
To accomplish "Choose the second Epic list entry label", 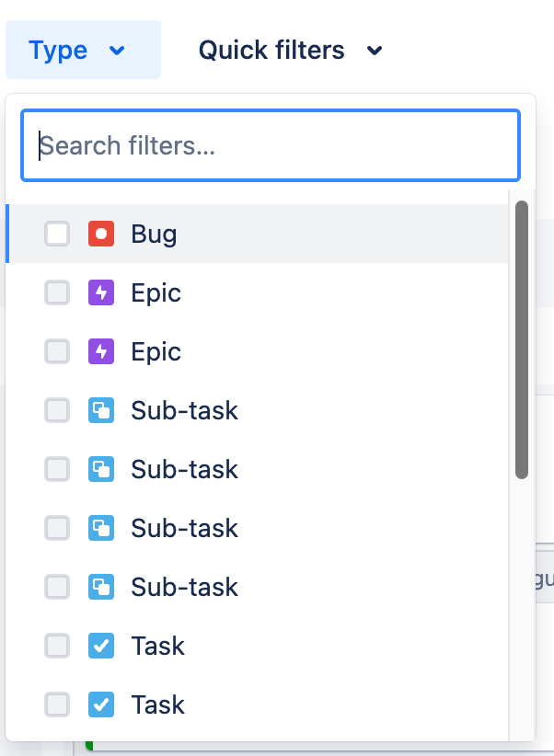I will coord(156,351).
